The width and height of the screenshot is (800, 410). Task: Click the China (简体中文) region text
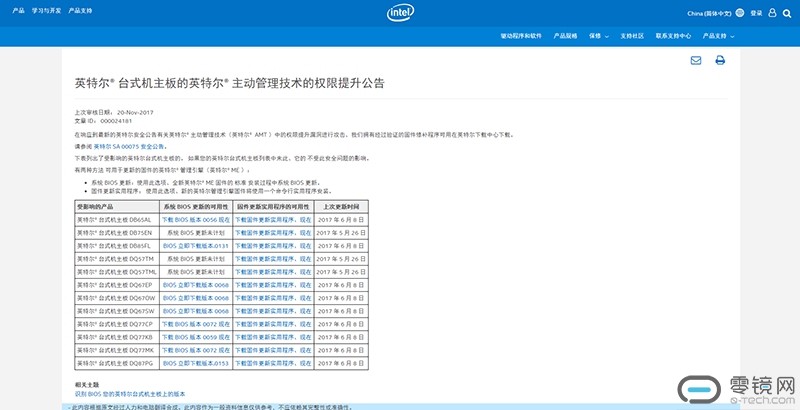(x=710, y=13)
